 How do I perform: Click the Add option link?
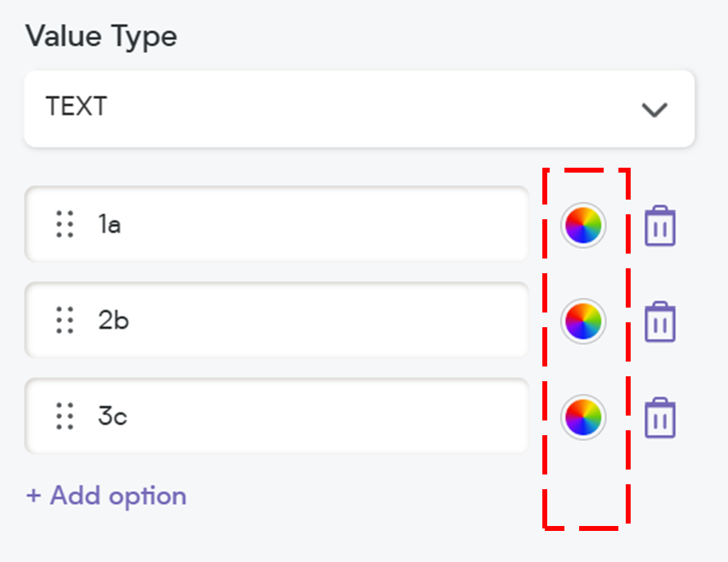[106, 496]
